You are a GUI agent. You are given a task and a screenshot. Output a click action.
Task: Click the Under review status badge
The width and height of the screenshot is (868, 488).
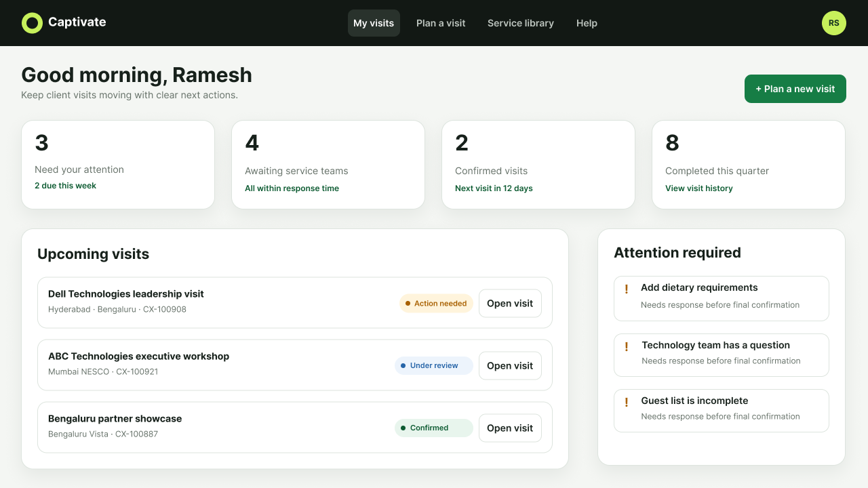coord(434,366)
